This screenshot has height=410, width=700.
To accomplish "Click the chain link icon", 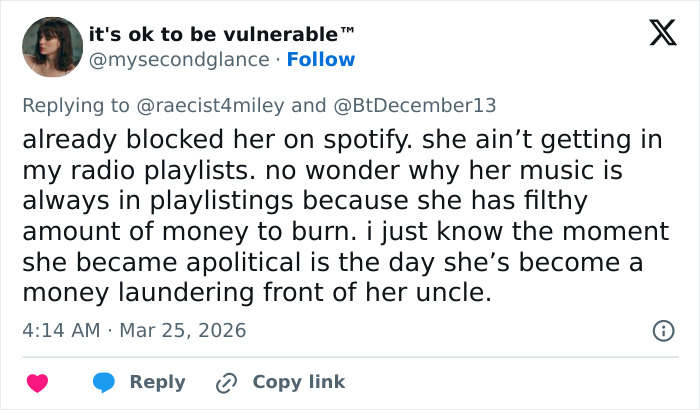I will click(226, 382).
